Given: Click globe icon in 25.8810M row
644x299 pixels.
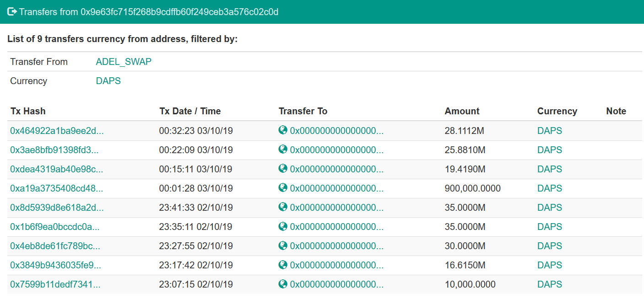Looking at the screenshot, I should click(283, 149).
